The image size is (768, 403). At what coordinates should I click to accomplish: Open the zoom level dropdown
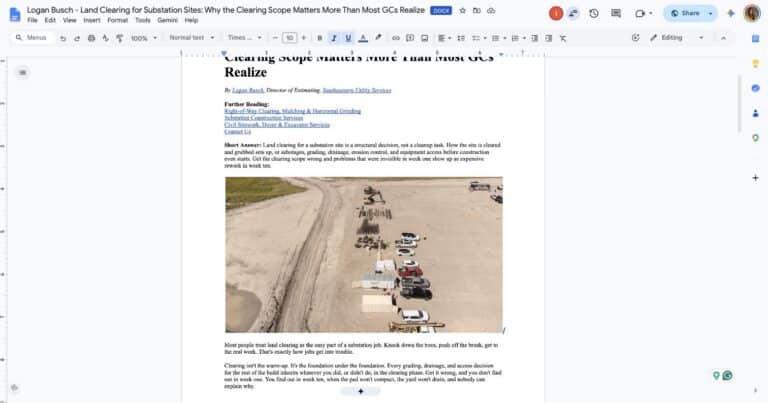144,38
